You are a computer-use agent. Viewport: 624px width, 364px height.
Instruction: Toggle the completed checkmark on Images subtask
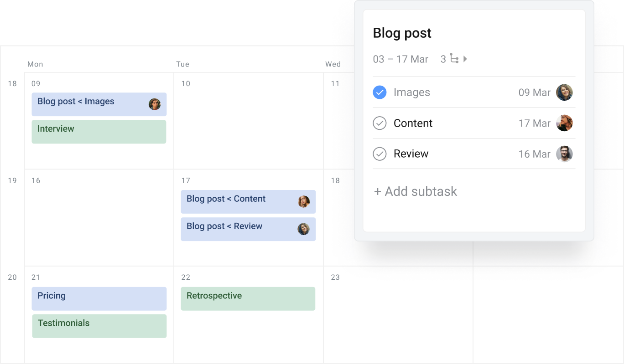(x=380, y=92)
